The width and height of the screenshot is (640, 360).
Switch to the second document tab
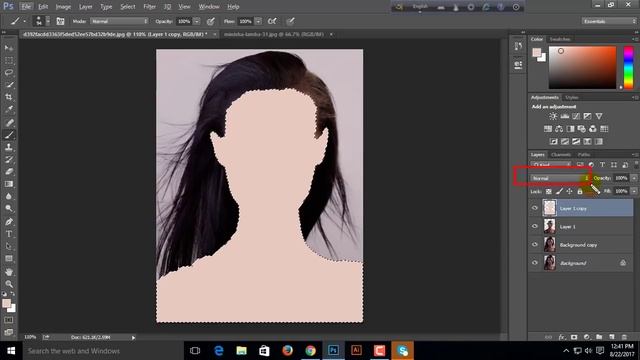coord(274,34)
